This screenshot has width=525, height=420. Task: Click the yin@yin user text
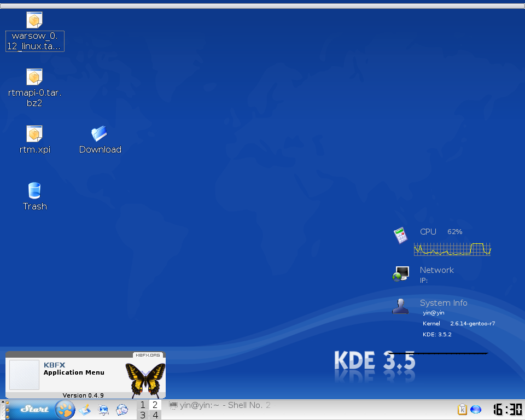(433, 313)
